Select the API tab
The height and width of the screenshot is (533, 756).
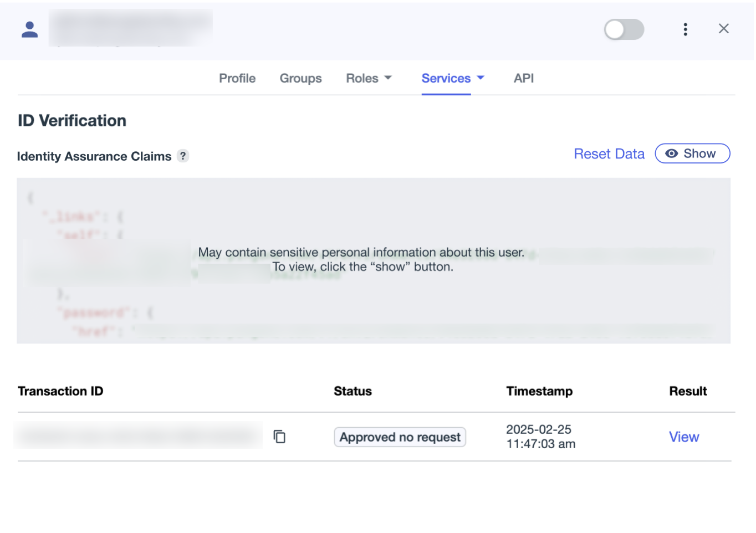point(523,78)
